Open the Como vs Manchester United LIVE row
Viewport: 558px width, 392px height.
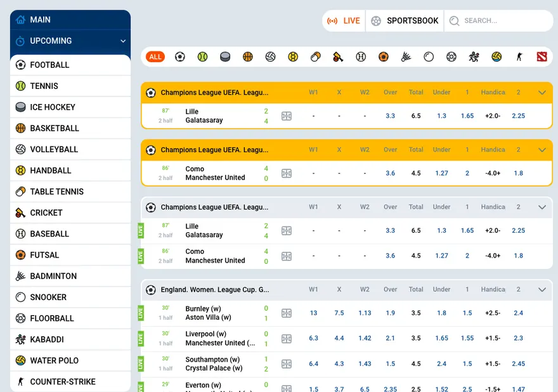[x=347, y=256]
